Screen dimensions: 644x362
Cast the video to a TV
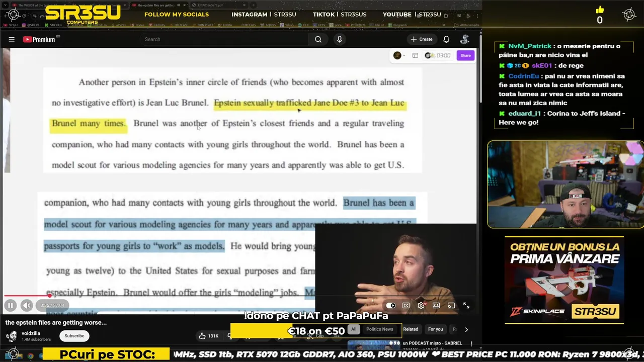(x=451, y=305)
